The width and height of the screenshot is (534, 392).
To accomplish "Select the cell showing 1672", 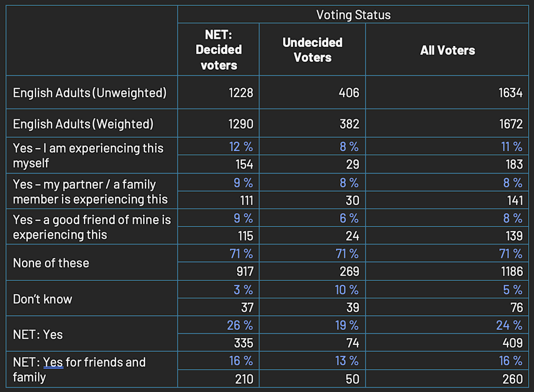I will [509, 124].
